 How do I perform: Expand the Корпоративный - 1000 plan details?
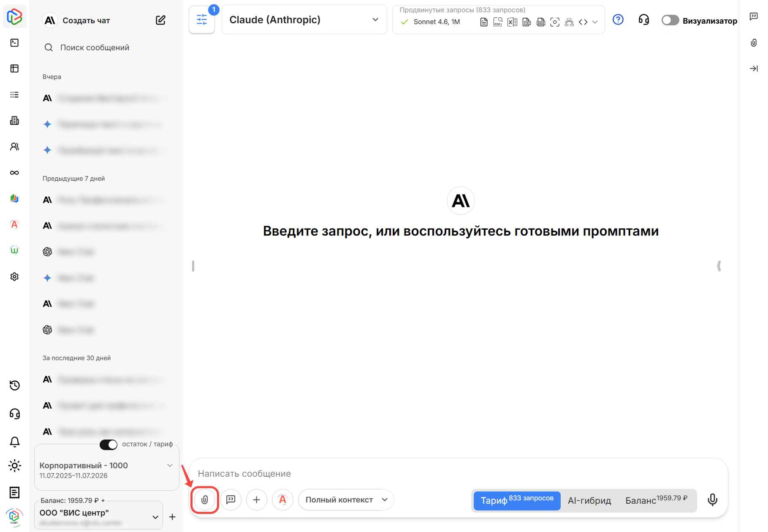tap(170, 465)
